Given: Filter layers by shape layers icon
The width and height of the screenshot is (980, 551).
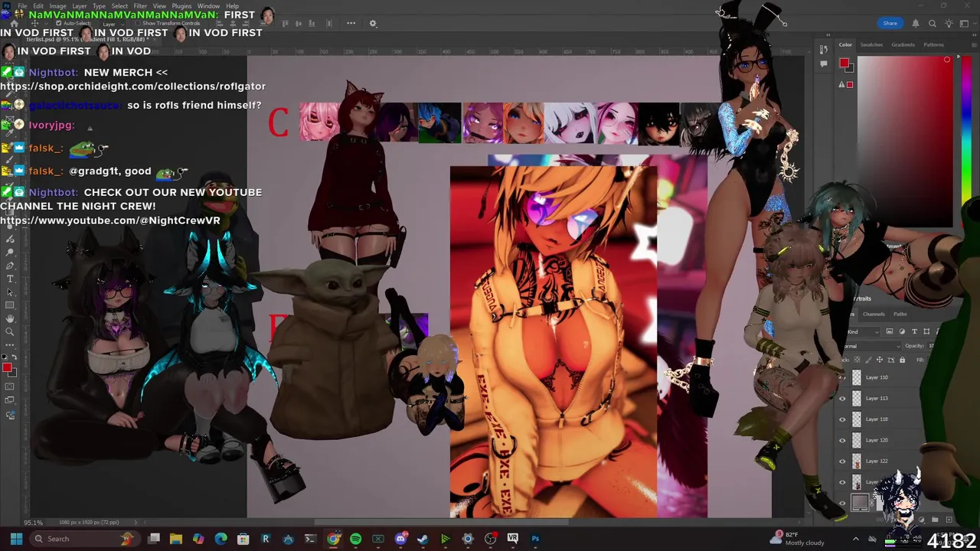Looking at the screenshot, I should [926, 331].
